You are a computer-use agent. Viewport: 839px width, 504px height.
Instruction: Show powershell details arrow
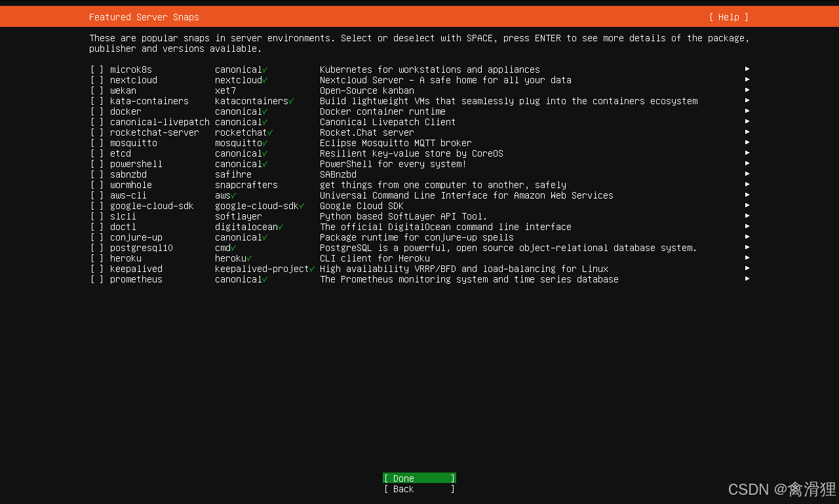[747, 163]
